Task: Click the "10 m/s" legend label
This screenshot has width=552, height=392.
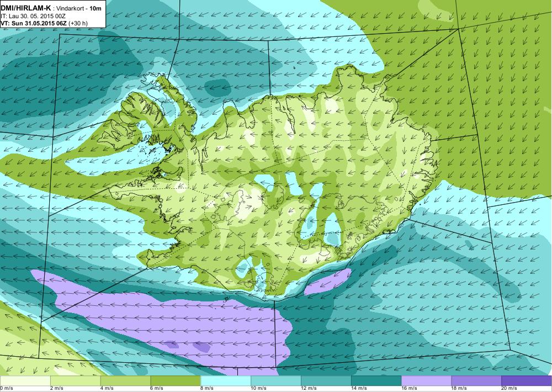Action: [x=259, y=389]
